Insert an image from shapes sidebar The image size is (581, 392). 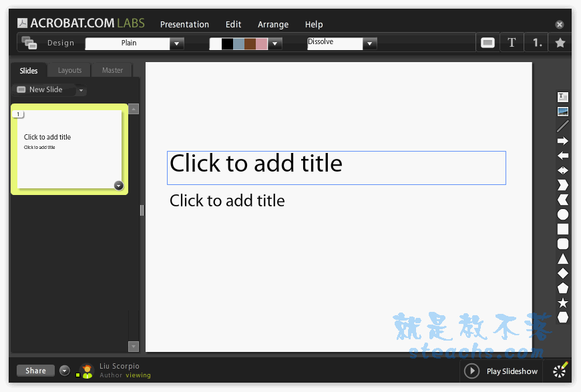tap(563, 112)
